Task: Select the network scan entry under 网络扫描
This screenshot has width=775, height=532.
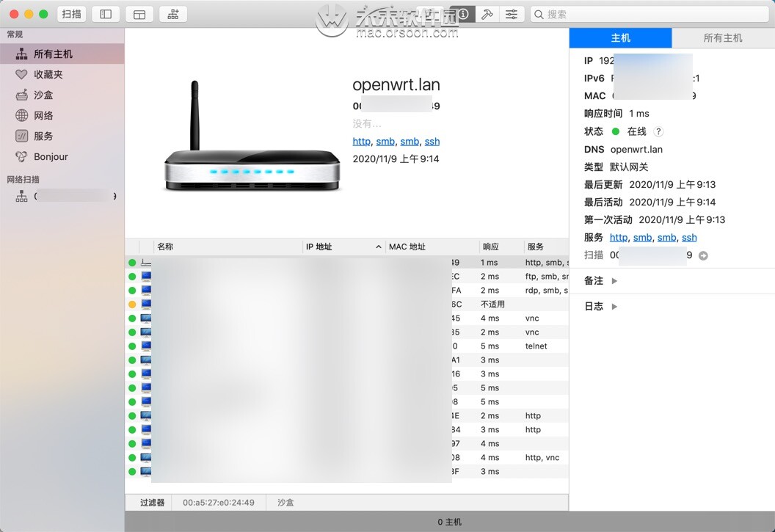Action: click(62, 196)
